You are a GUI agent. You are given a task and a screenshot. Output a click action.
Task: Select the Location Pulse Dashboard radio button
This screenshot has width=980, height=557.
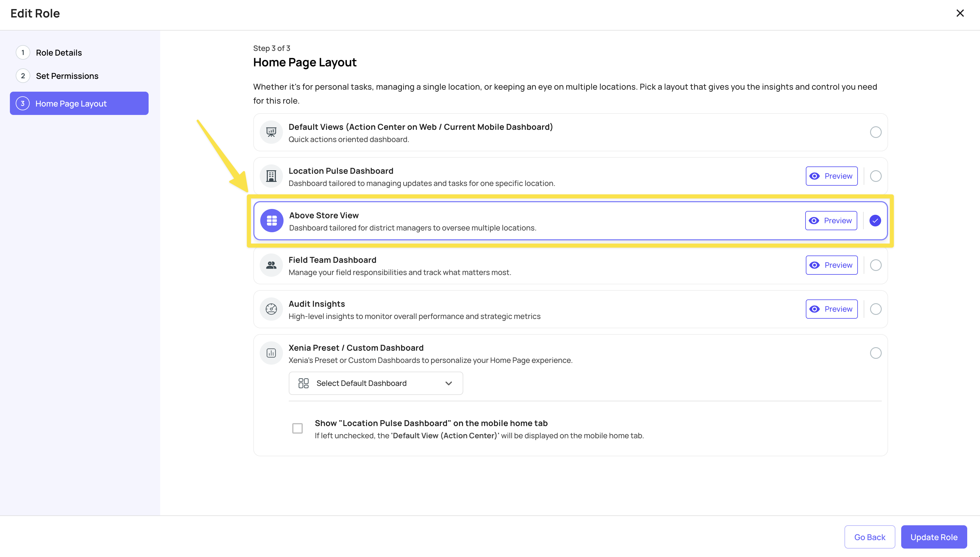[875, 176]
